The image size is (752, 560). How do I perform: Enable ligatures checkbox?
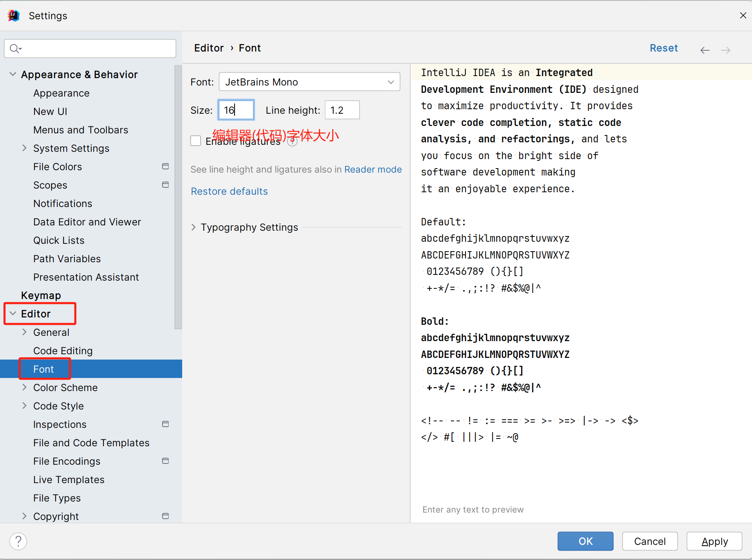click(196, 141)
